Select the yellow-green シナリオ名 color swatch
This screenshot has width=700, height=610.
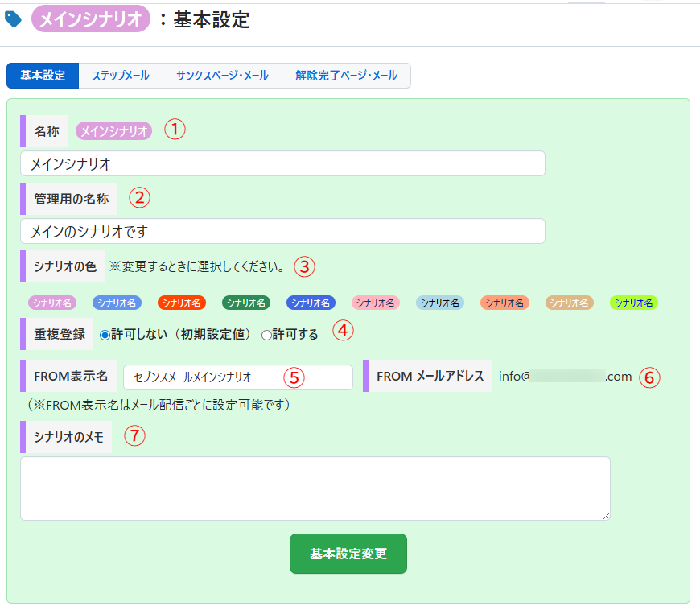click(634, 303)
